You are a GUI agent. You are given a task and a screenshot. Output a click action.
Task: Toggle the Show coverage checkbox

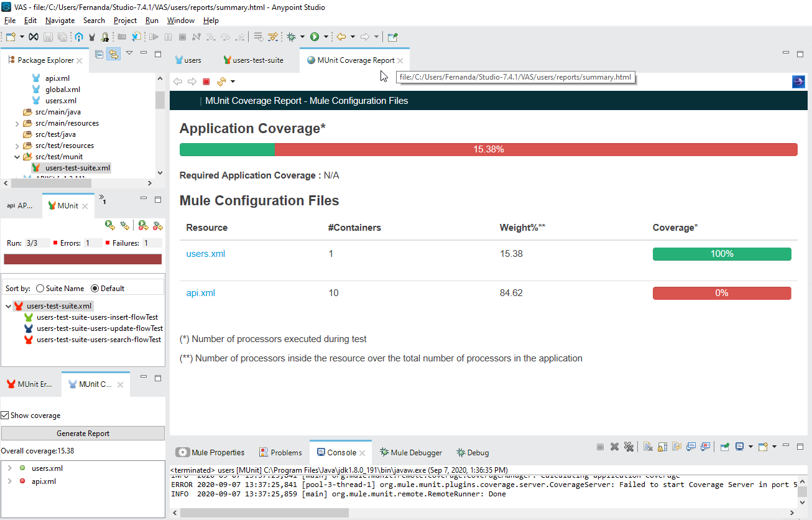[x=6, y=414]
